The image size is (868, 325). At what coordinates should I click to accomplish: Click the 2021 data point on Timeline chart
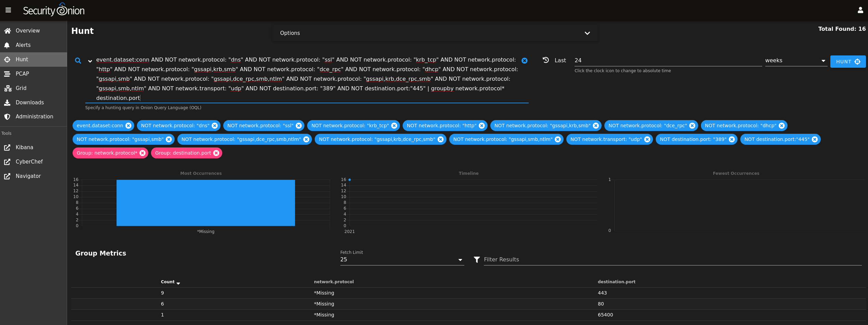click(349, 180)
